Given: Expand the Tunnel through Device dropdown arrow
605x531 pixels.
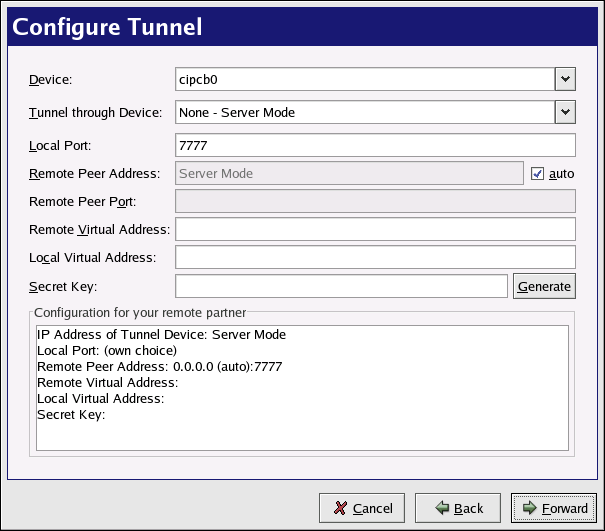Looking at the screenshot, I should 565,111.
